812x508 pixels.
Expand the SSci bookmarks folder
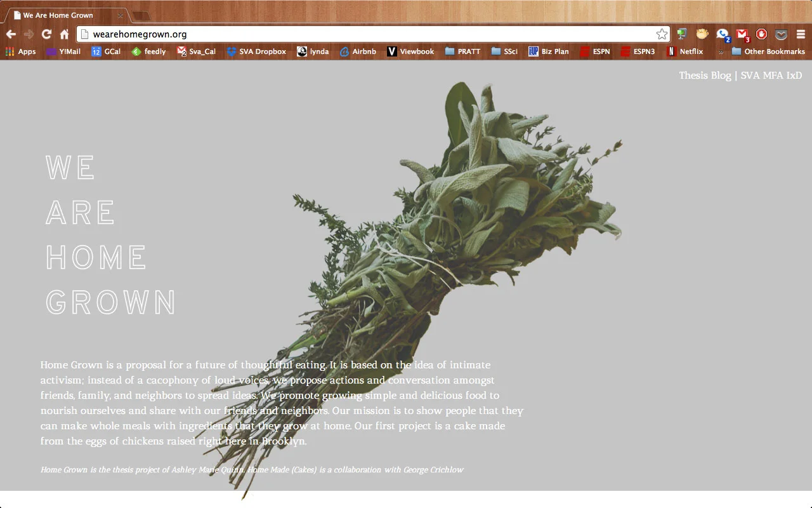coord(504,51)
